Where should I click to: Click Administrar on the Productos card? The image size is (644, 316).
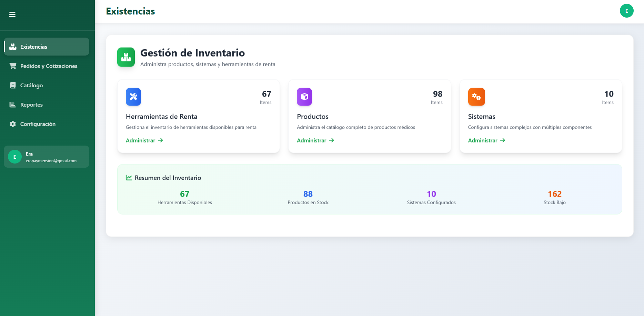click(315, 140)
